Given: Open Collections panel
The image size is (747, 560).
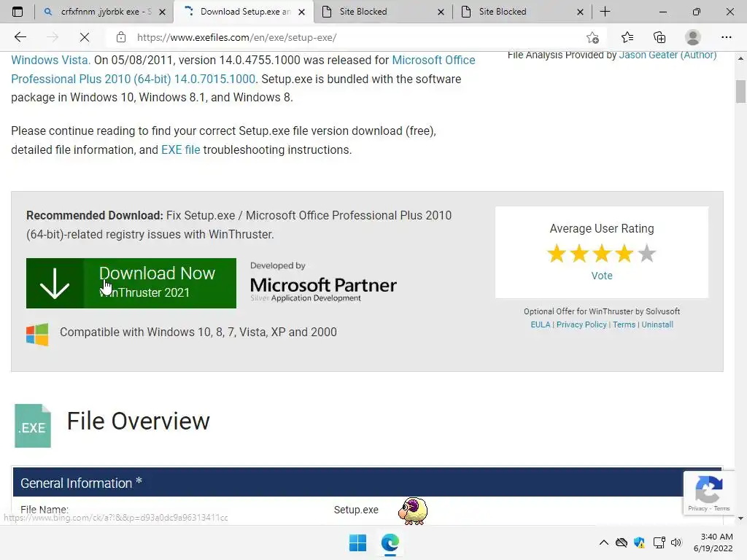Looking at the screenshot, I should coord(659,37).
